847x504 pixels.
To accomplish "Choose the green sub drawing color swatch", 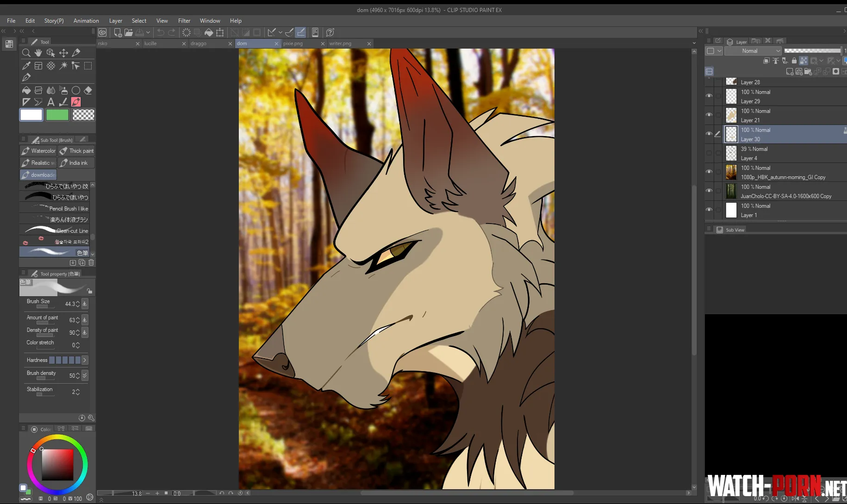I will tap(57, 115).
